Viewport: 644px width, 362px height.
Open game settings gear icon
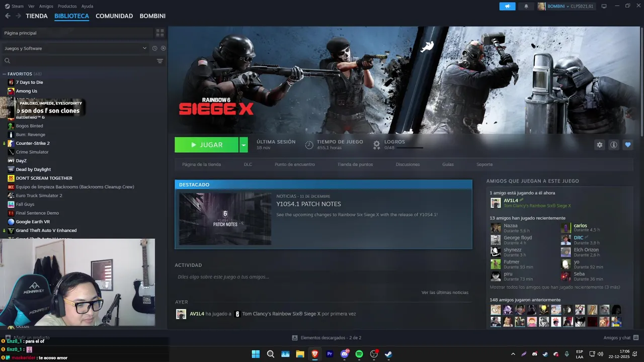599,145
